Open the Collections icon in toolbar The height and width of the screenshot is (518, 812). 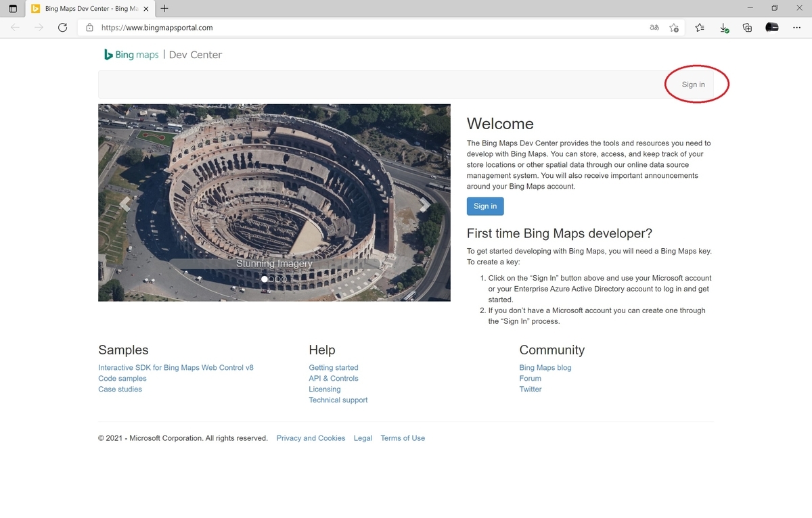(x=747, y=28)
